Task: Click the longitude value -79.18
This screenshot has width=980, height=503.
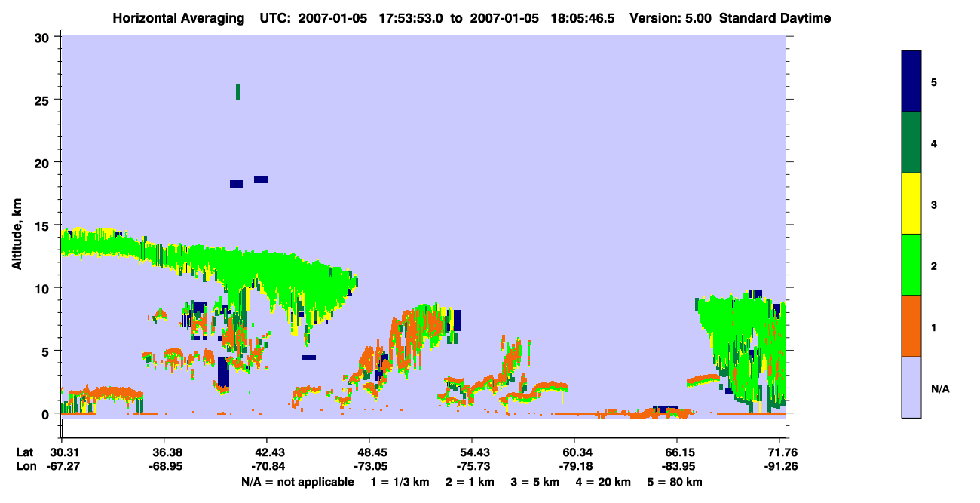Action: 574,466
